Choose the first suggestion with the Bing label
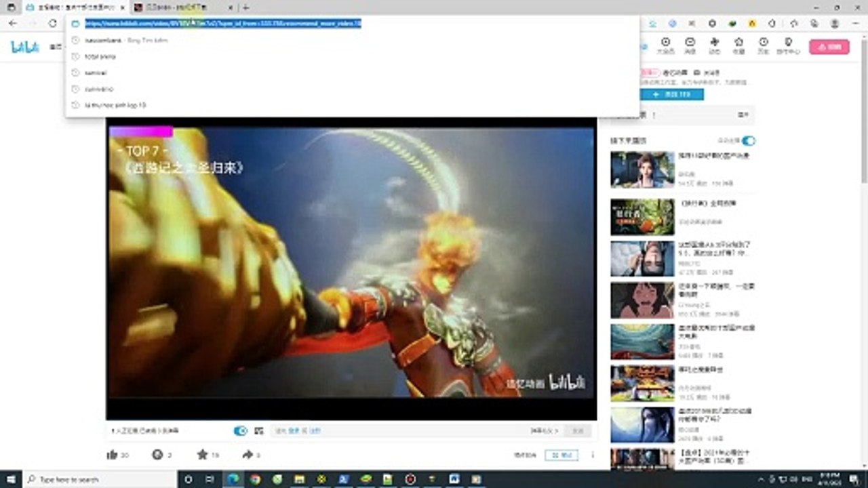Viewport: 868px width, 488px height. 352,40
